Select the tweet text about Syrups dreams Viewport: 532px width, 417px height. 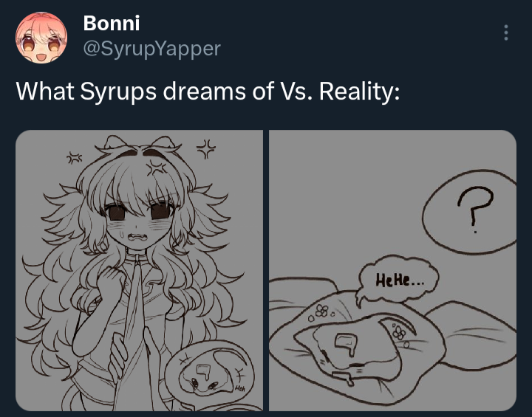208,92
